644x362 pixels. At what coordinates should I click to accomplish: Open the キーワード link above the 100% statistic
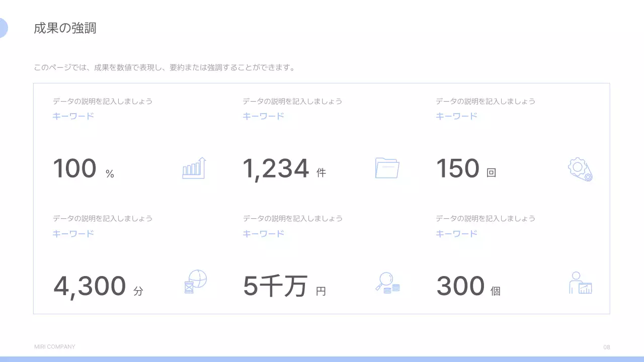tap(72, 116)
